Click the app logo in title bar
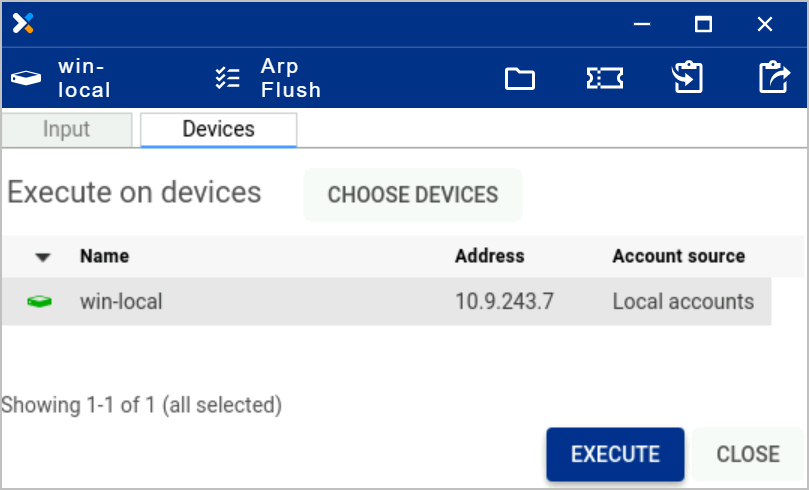Viewport: 809px width, 490px height. 23,24
